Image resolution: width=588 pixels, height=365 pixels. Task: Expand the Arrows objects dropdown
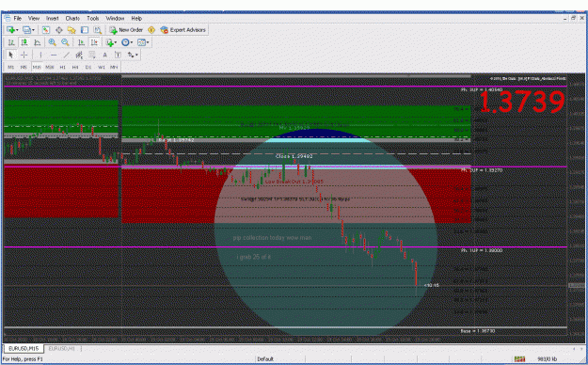click(x=136, y=55)
